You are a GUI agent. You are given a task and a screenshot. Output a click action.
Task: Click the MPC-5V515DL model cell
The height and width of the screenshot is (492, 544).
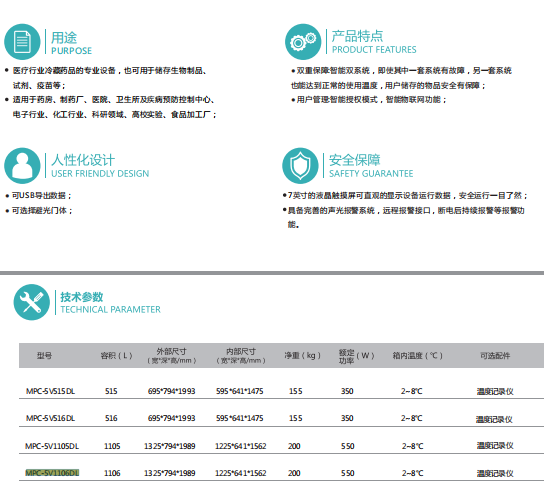tap(50, 391)
